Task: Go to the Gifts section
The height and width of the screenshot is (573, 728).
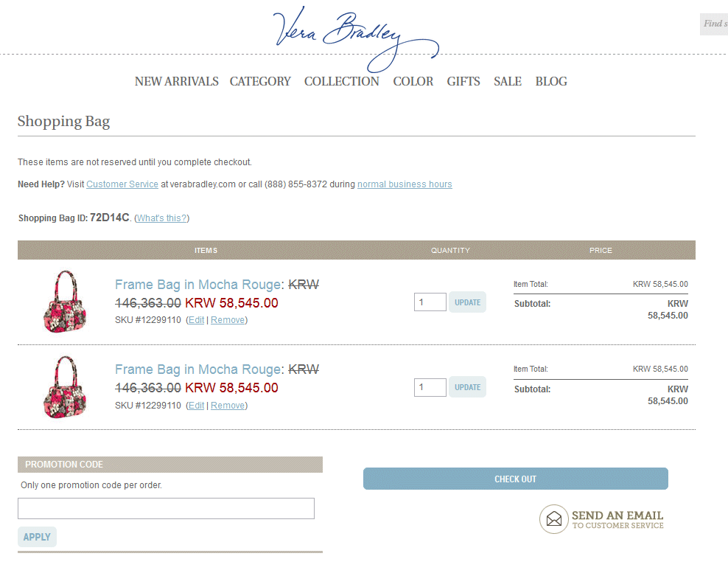Action: pos(463,82)
